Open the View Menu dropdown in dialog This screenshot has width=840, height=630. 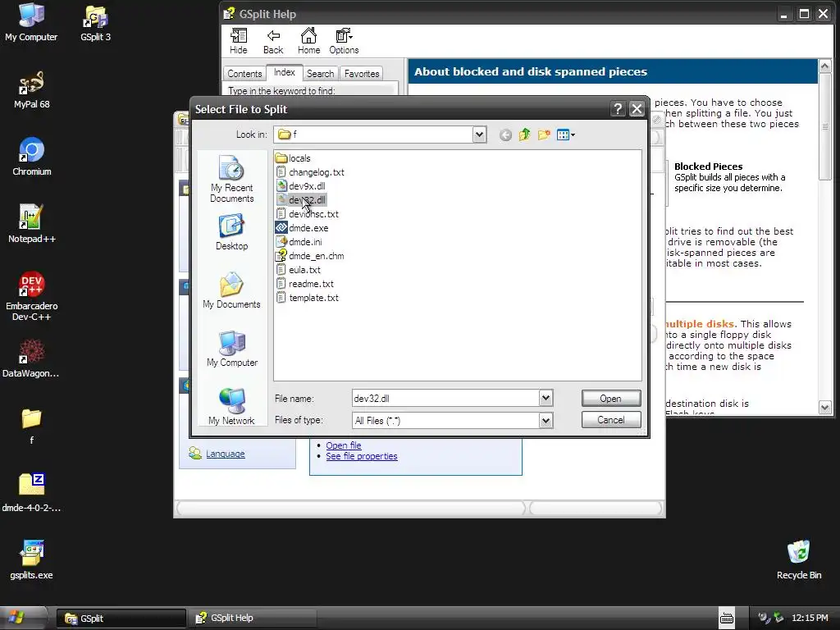pos(566,135)
